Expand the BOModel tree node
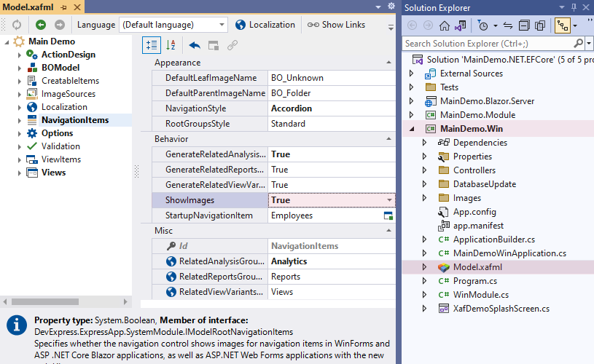The image size is (594, 364). click(x=20, y=68)
